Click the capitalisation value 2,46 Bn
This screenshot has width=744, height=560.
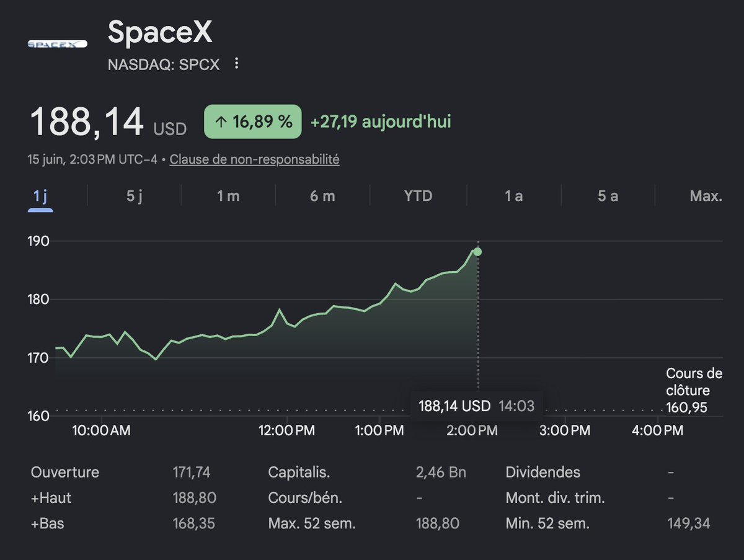[441, 473]
